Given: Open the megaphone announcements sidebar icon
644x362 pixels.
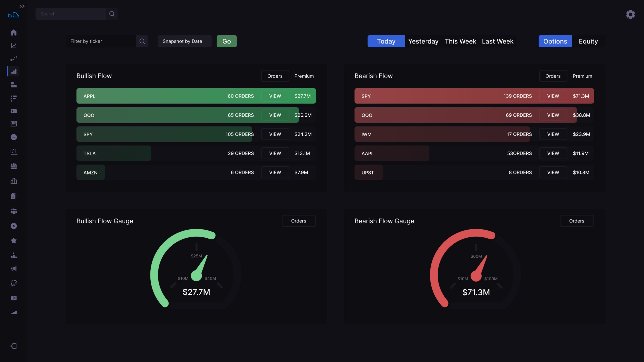Looking at the screenshot, I should point(14,268).
